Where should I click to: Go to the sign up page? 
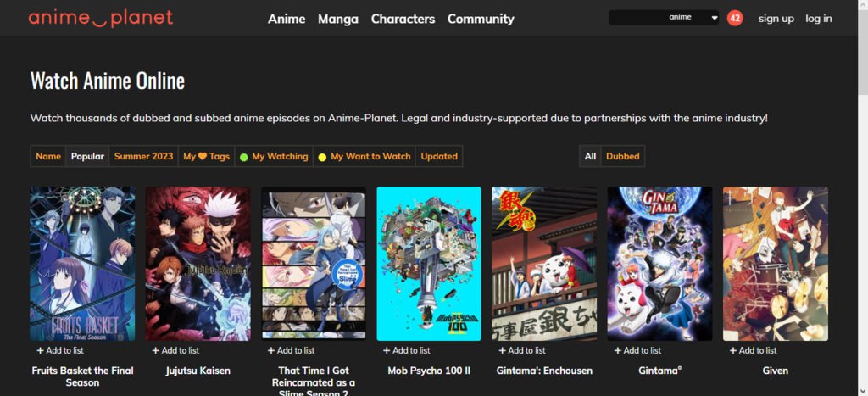[776, 19]
